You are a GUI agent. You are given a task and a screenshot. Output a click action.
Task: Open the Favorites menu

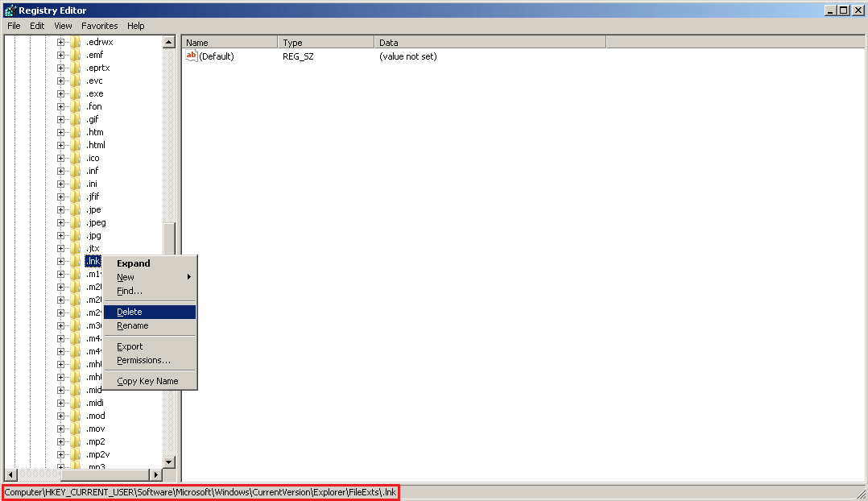point(99,26)
